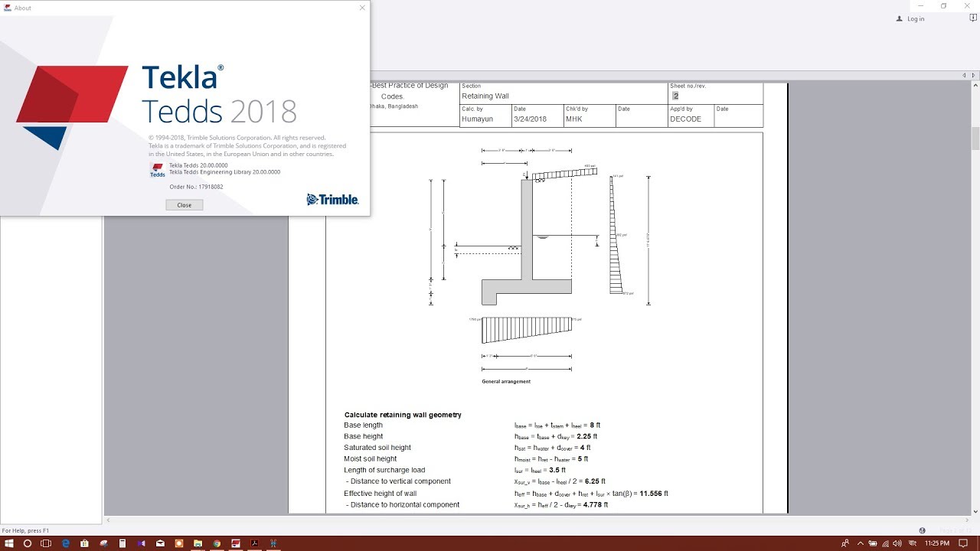Expand the hidden icons chevron in system tray
The width and height of the screenshot is (980, 551).
click(x=860, y=543)
